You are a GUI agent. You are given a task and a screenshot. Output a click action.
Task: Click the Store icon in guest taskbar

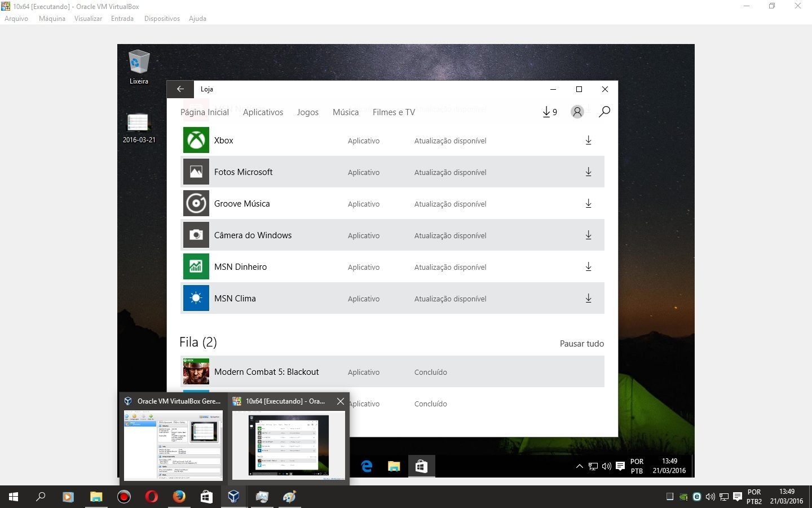tap(421, 466)
